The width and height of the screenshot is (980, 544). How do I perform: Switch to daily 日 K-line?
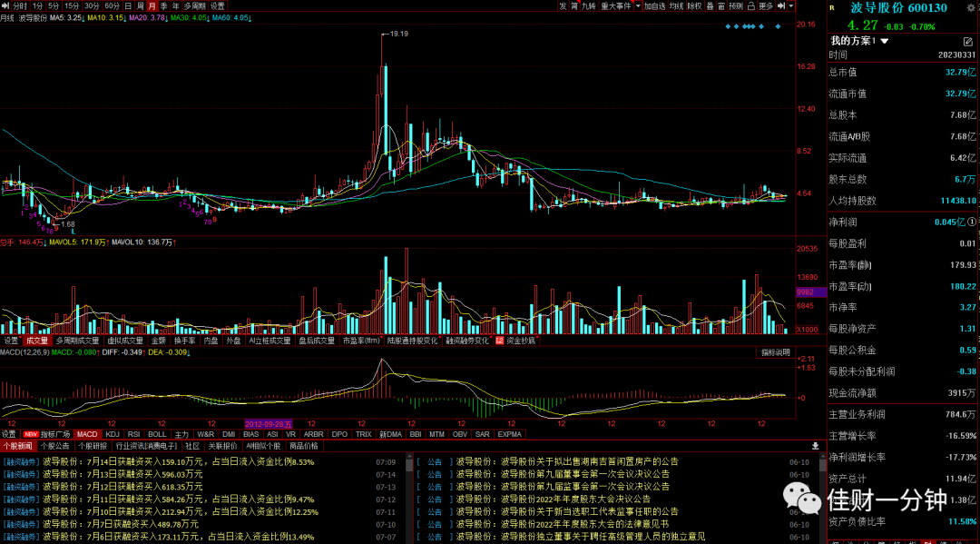click(x=128, y=5)
